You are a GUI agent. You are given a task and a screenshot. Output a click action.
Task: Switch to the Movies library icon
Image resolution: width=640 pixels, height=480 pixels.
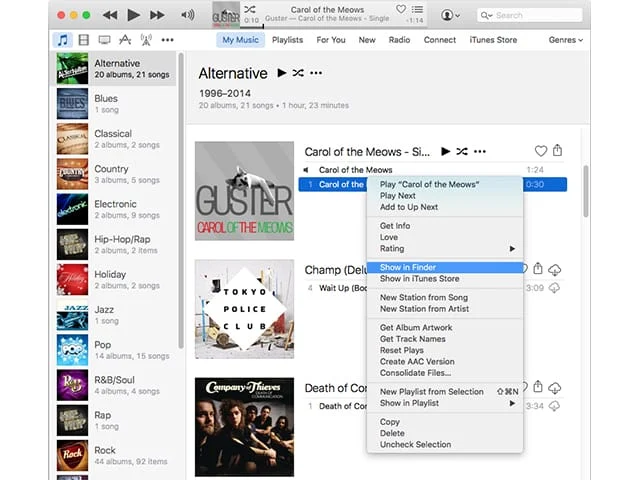click(x=84, y=40)
